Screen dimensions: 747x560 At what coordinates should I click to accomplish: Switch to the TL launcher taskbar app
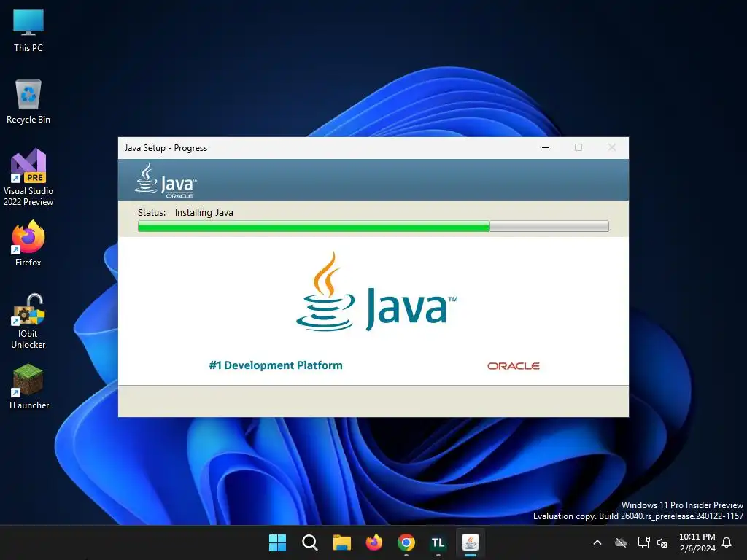[438, 542]
